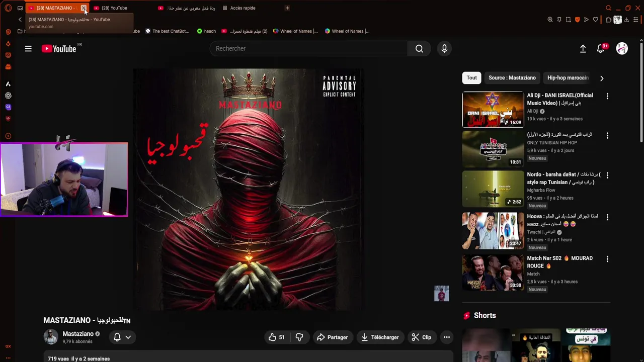Dislike the video with thumbs down
Screen dimensions: 644x362
pyautogui.click(x=299, y=337)
